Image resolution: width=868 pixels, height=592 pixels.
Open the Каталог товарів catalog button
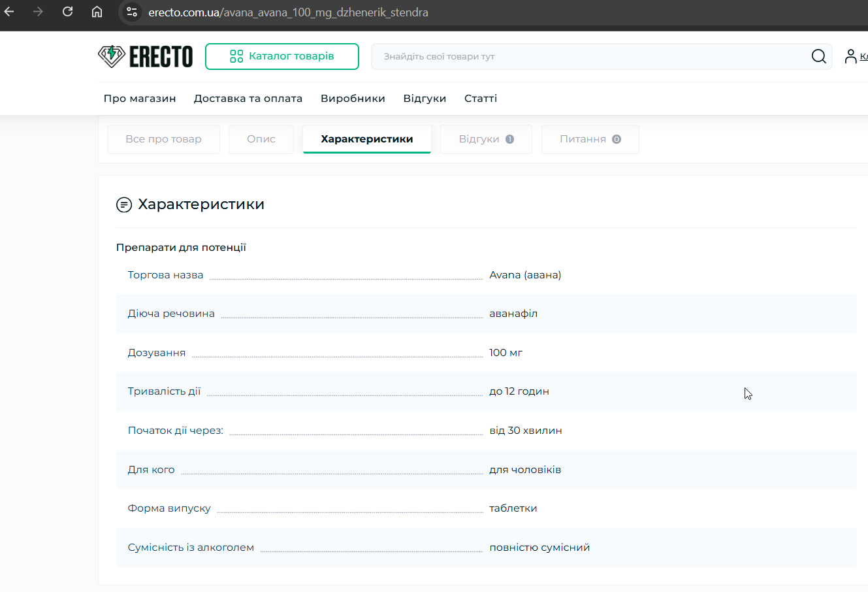point(282,56)
